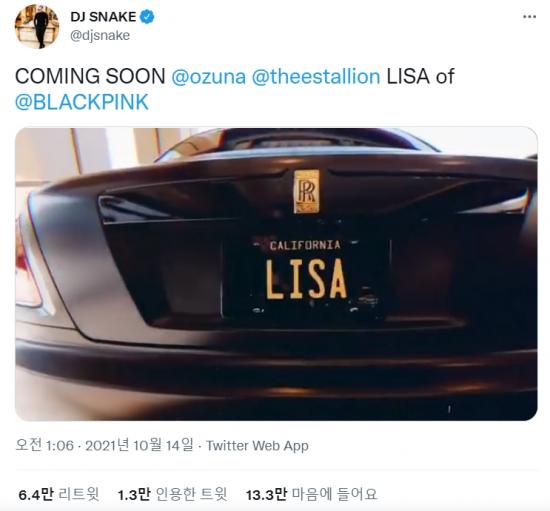Play the Rolls-Royce video thumbnail
The height and width of the screenshot is (511, 550).
276,274
